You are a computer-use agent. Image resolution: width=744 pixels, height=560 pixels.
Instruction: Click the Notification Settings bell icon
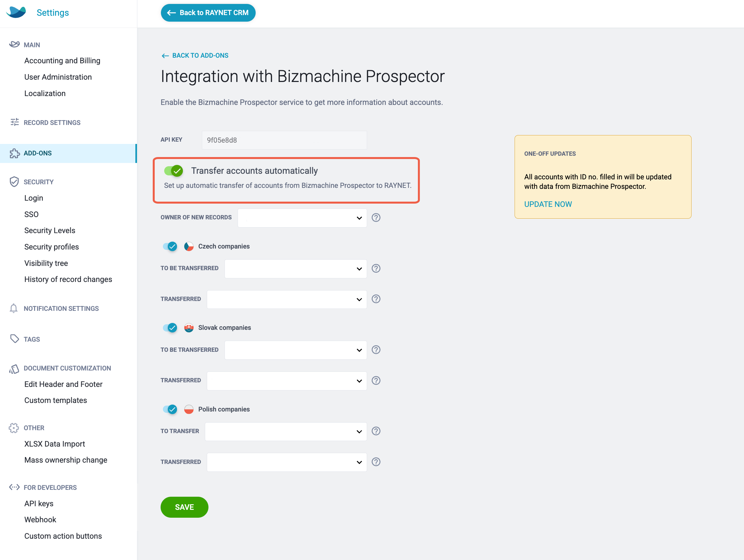(x=13, y=308)
